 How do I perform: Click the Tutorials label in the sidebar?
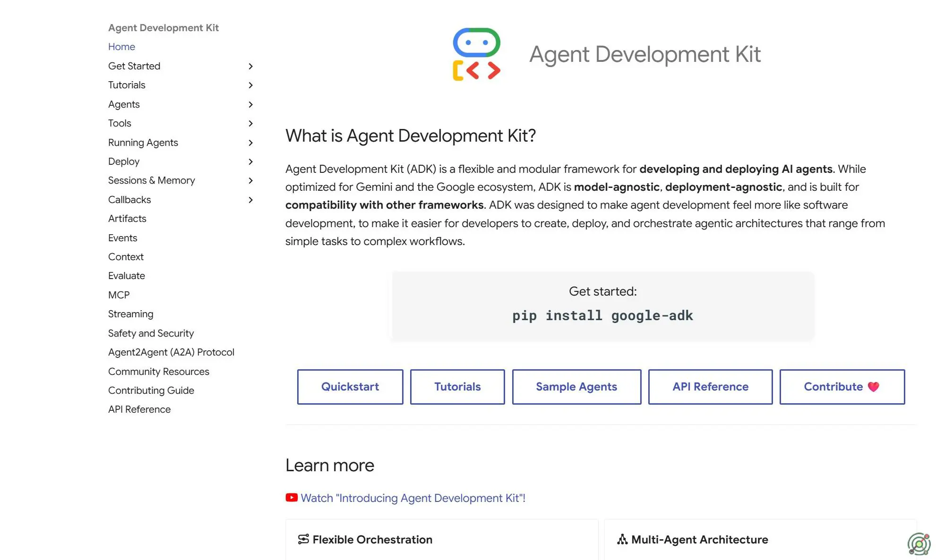pos(127,85)
